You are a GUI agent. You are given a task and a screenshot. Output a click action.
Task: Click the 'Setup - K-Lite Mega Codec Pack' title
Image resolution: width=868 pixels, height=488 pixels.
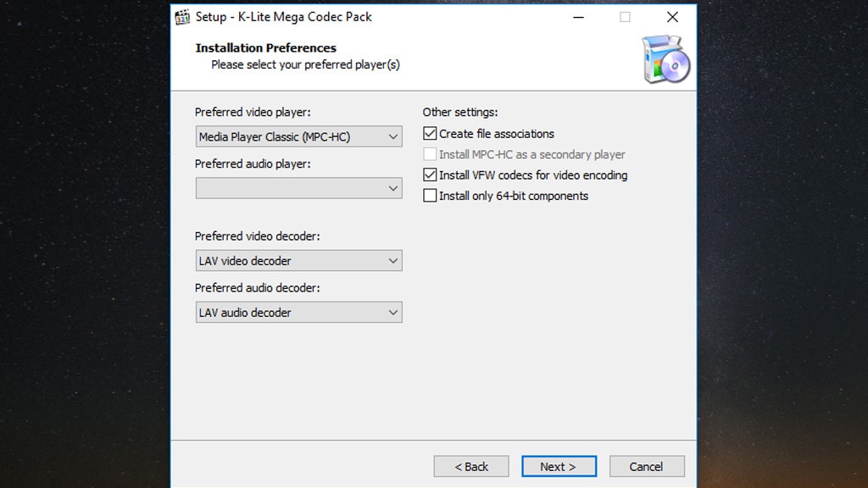283,17
